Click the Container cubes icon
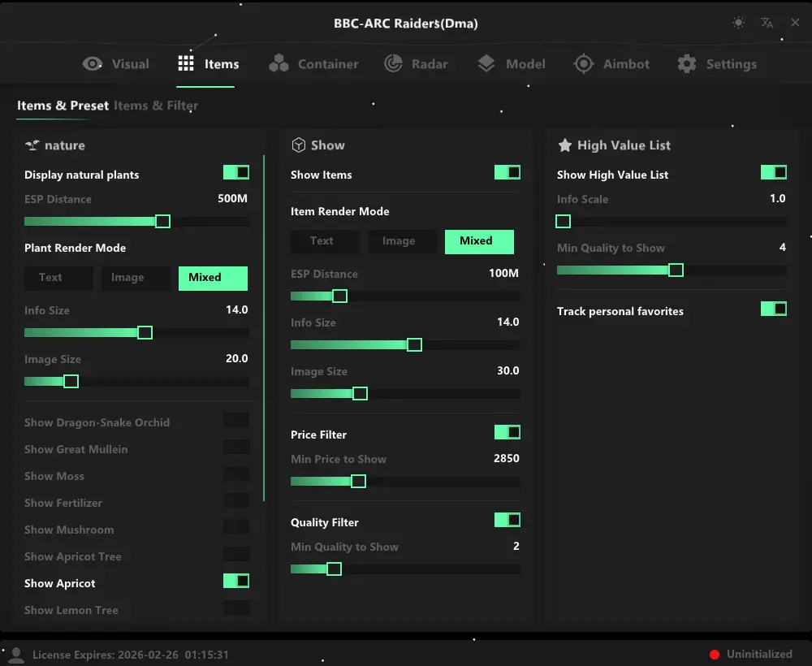 pos(279,64)
